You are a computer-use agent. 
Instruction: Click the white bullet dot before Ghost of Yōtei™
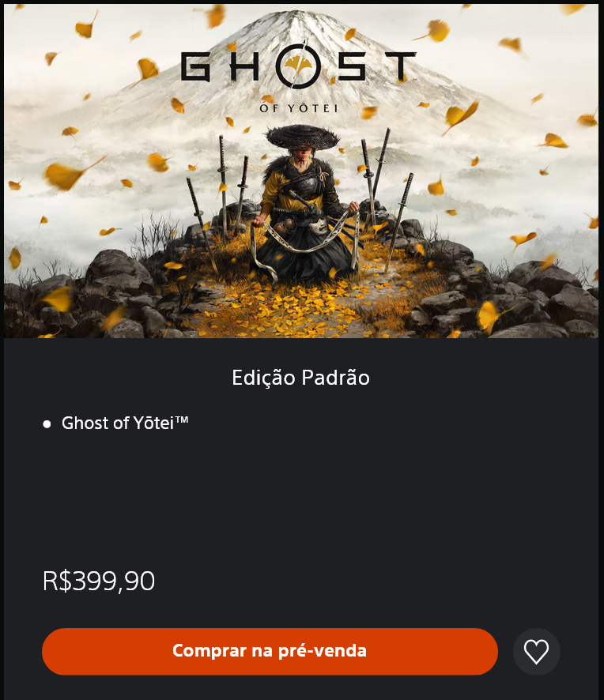(x=47, y=423)
